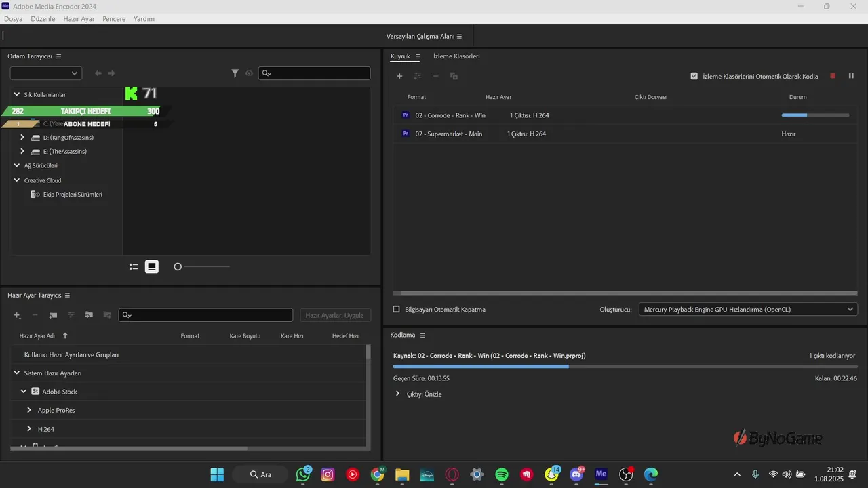Open Discord from the taskbar
The width and height of the screenshot is (868, 488).
[x=576, y=474]
